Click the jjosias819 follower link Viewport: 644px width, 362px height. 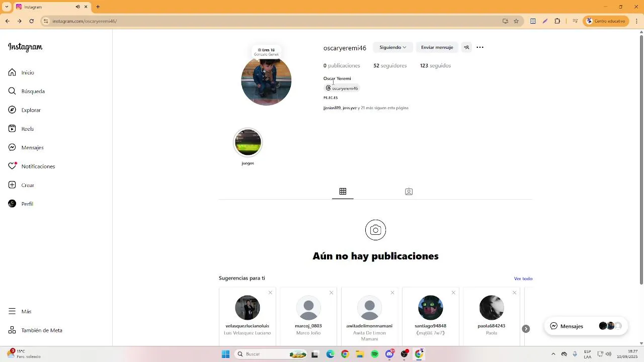point(332,108)
